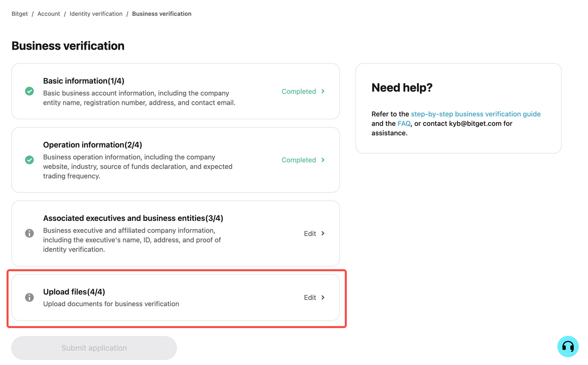Expand the Operation information Completed chevron
Image resolution: width=588 pixels, height=365 pixels.
pos(323,160)
